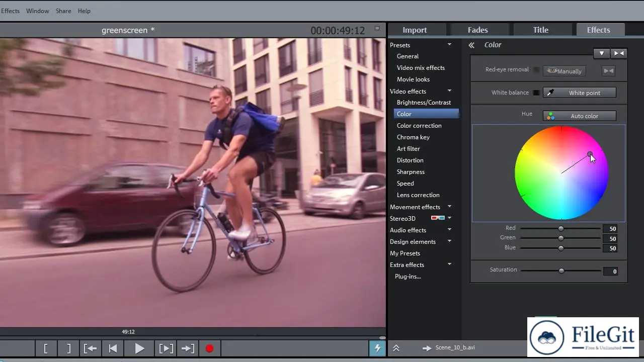Enable the Red-eye removal checkbox

pos(536,70)
